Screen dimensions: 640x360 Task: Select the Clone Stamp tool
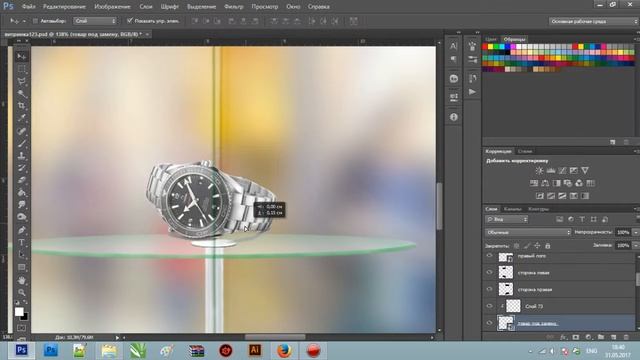[22, 156]
